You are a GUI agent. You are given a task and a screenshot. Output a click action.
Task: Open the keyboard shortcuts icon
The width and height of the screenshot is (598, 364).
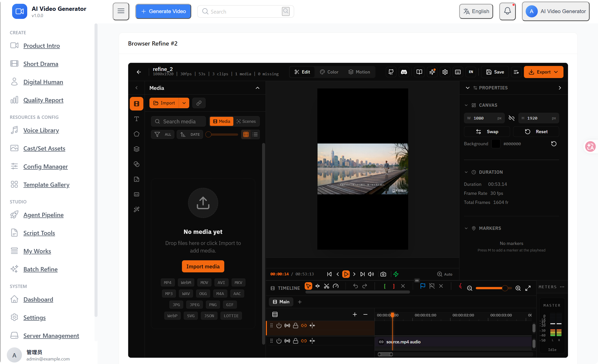point(458,72)
